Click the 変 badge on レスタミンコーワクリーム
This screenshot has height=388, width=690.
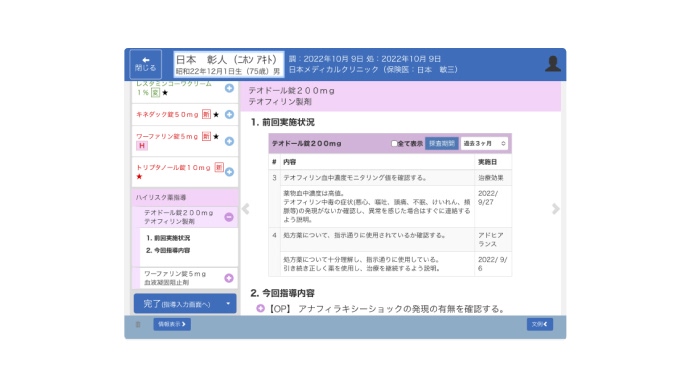click(x=155, y=92)
